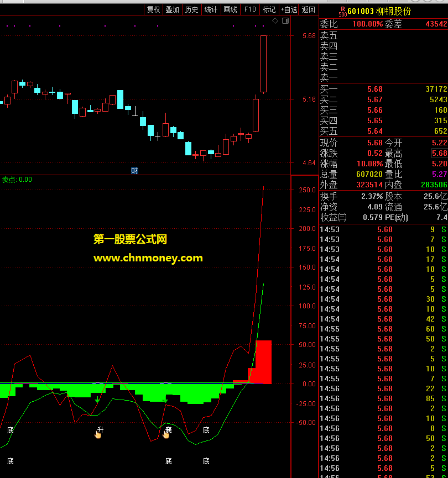Click indicator axis label 250.0
The image size is (448, 478).
307,190
